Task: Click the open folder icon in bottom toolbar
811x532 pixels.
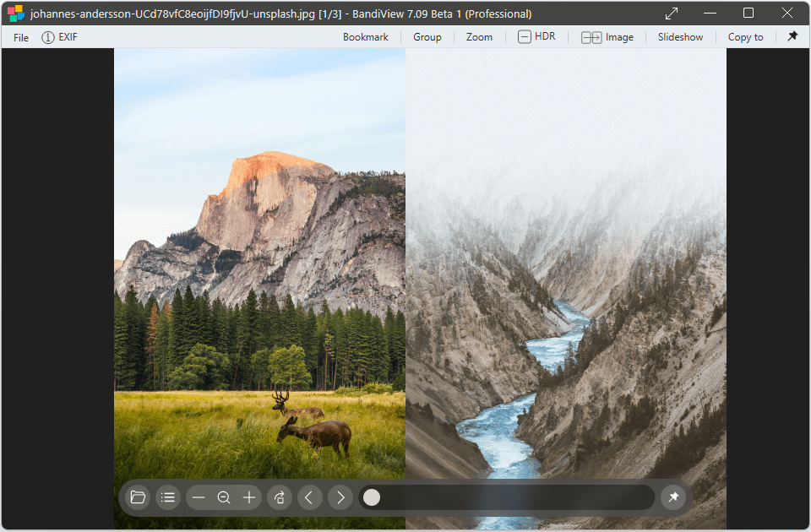Action: pos(139,497)
